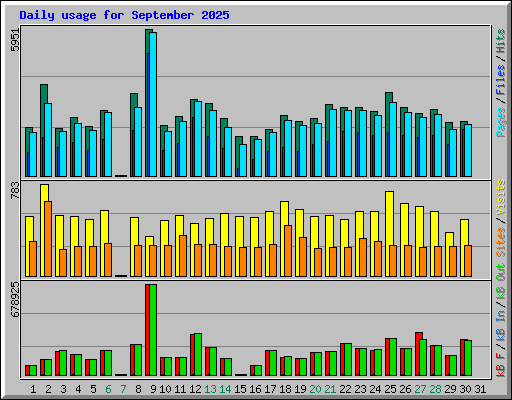Image resolution: width=512 pixels, height=400 pixels.
Task: Click the Hits legend label
Action: point(500,41)
